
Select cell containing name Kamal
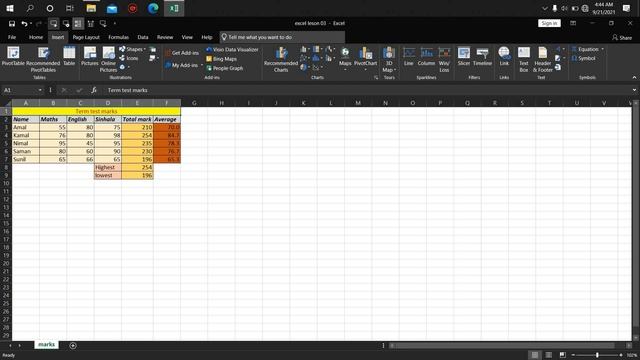(26, 135)
